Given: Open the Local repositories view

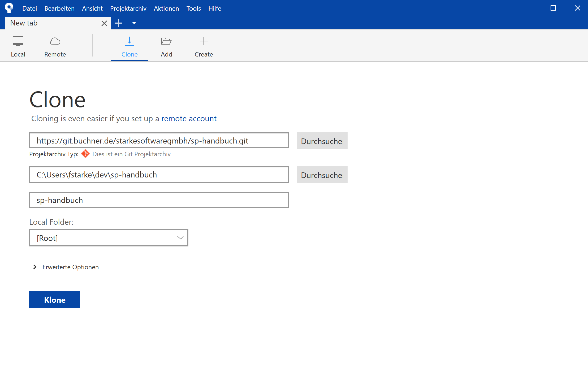Looking at the screenshot, I should 18,46.
